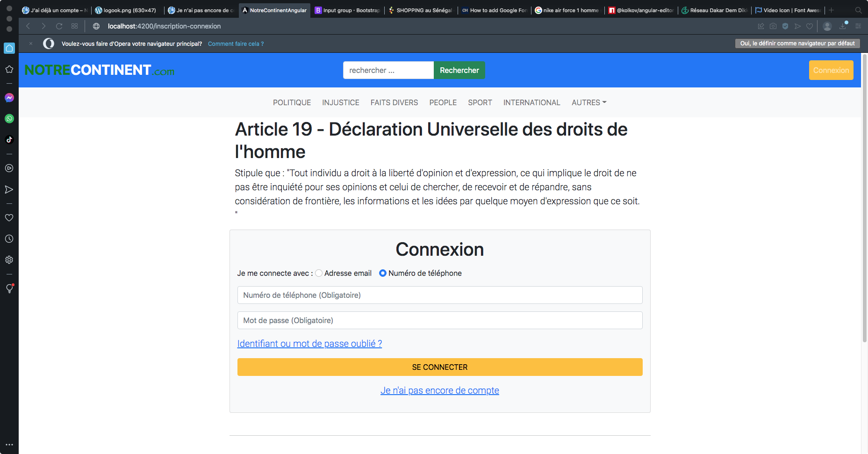Expand the AUTRES dropdown menu
The image size is (868, 454).
(x=588, y=102)
